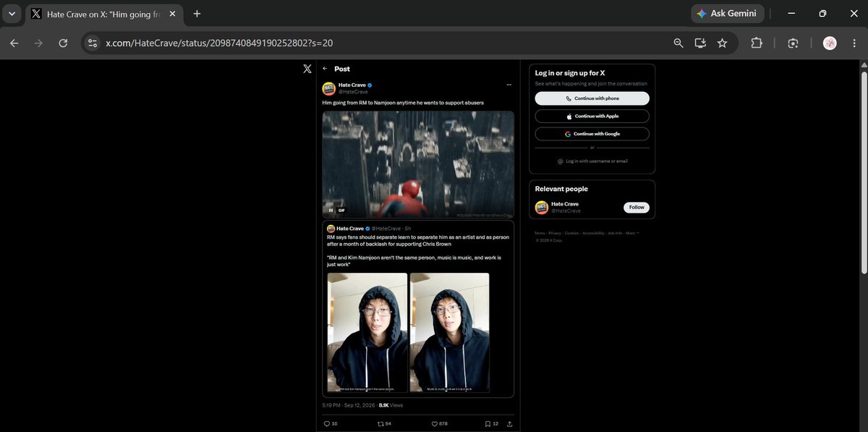The height and width of the screenshot is (432, 868).
Task: Click the install app icon in address bar
Action: [x=700, y=43]
